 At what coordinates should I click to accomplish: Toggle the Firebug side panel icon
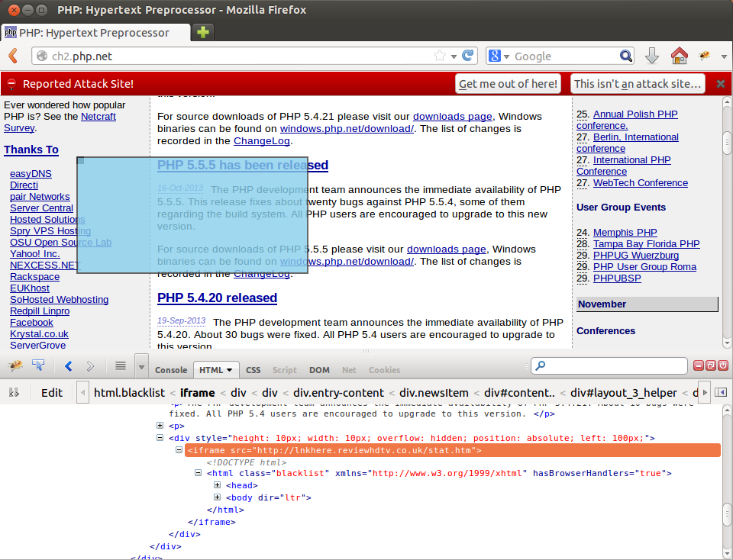tap(721, 392)
